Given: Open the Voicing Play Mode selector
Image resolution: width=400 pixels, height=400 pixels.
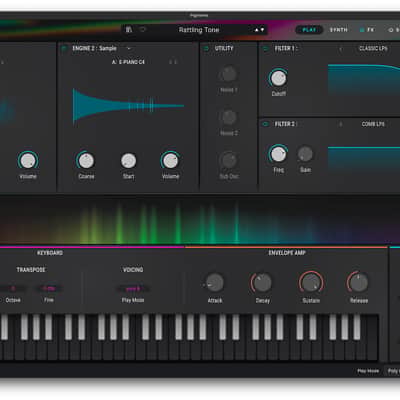Looking at the screenshot, I should click(133, 289).
